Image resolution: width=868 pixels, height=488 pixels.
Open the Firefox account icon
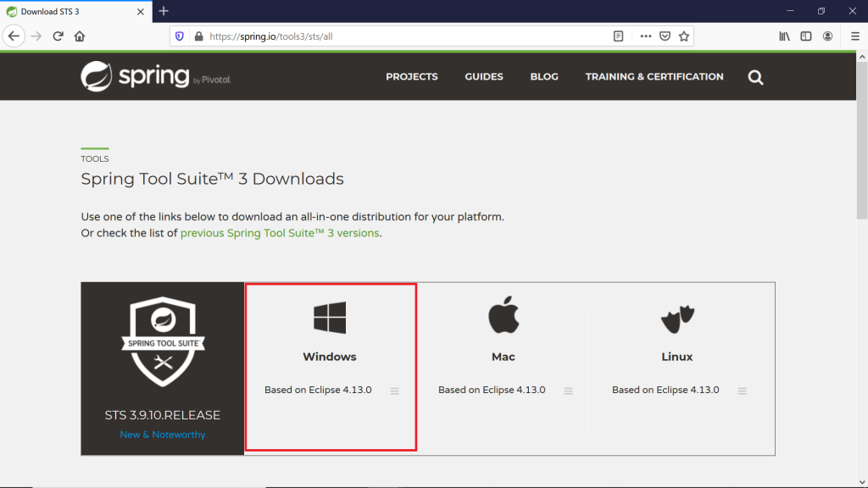[x=827, y=36]
